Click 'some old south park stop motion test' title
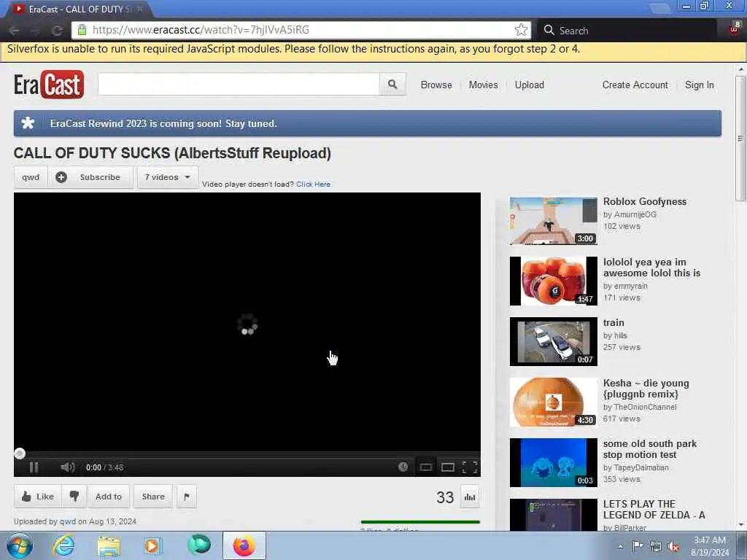This screenshot has width=747, height=560. pos(650,449)
